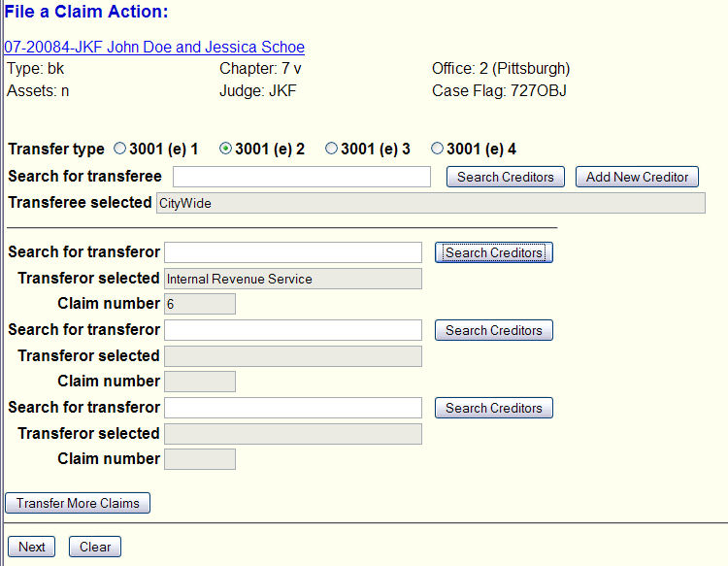Click the second transferor Search Creditors button
This screenshot has width=728, height=566.
tap(493, 330)
